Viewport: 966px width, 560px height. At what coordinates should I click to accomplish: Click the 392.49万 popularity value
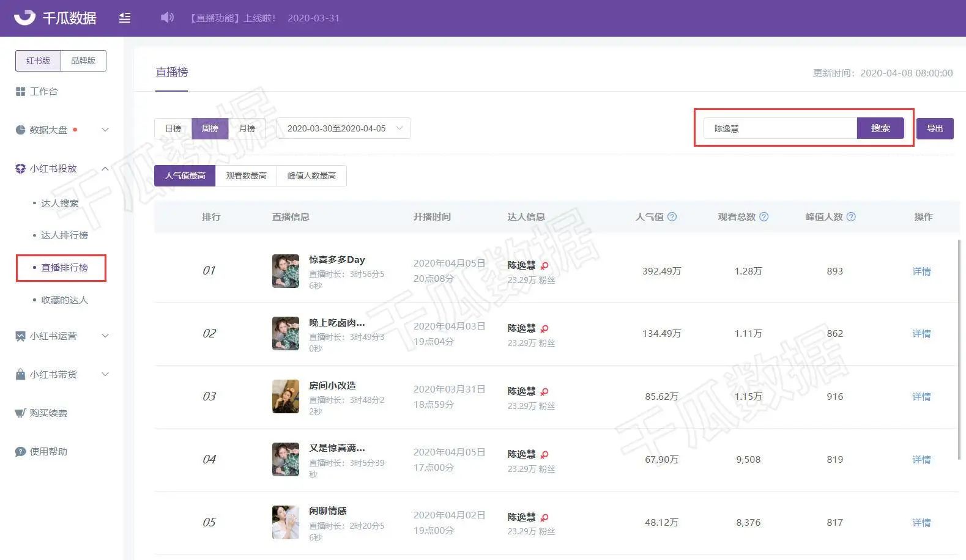click(x=661, y=271)
